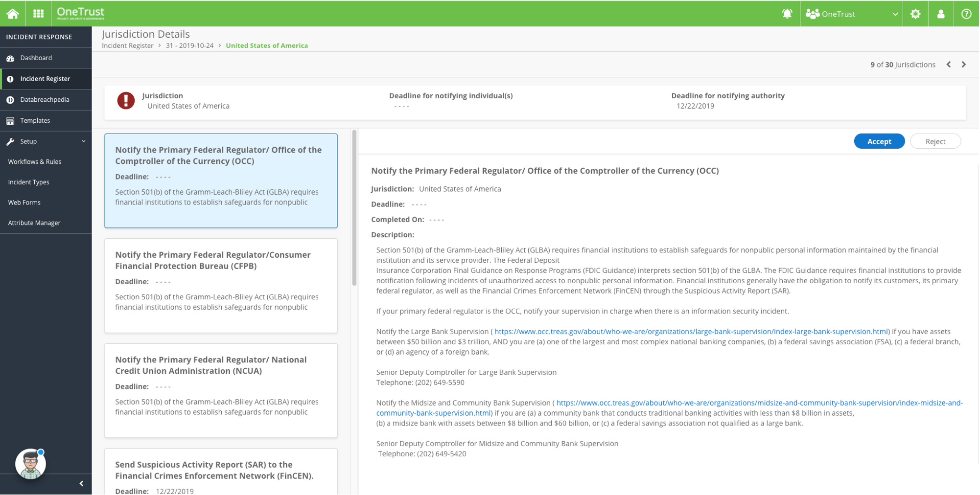Open Templates in sidebar
The height and width of the screenshot is (495, 980).
tap(46, 120)
